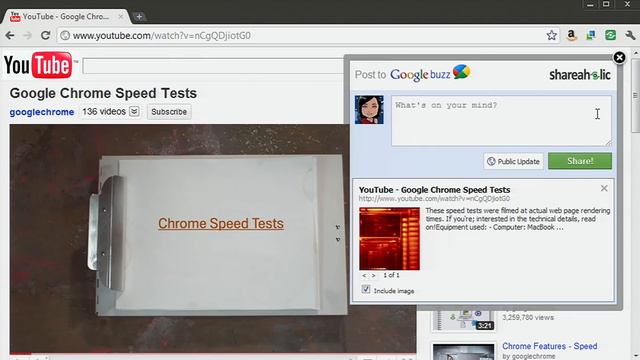The height and width of the screenshot is (360, 640).
Task: Click the What's on your mind text box
Action: [501, 121]
